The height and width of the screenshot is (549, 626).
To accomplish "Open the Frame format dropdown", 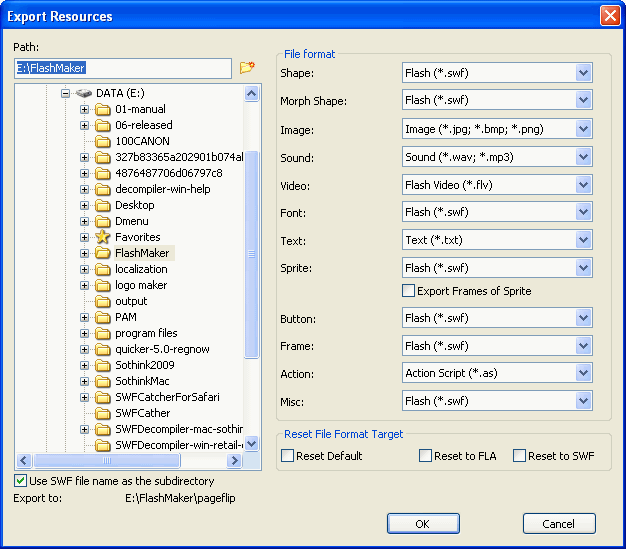I will (x=583, y=346).
